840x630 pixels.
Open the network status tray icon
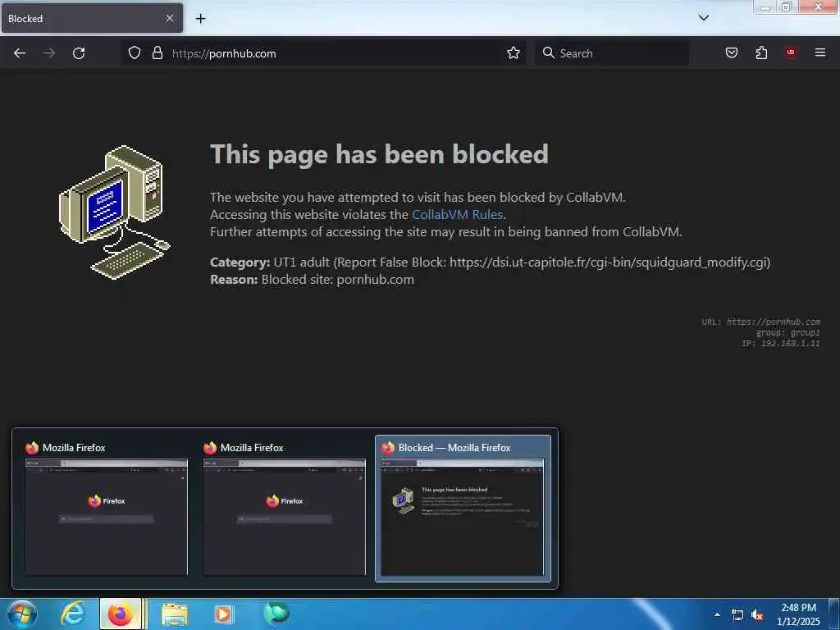737,615
